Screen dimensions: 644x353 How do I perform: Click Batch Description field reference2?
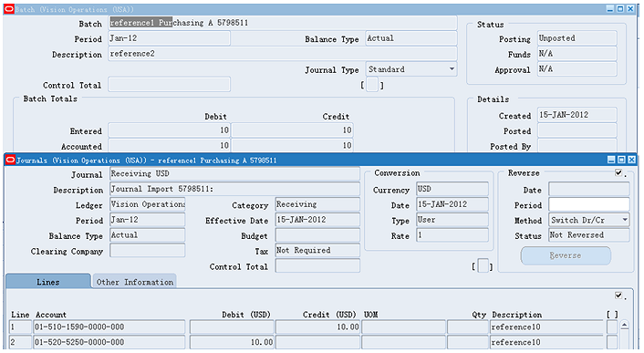coord(283,54)
